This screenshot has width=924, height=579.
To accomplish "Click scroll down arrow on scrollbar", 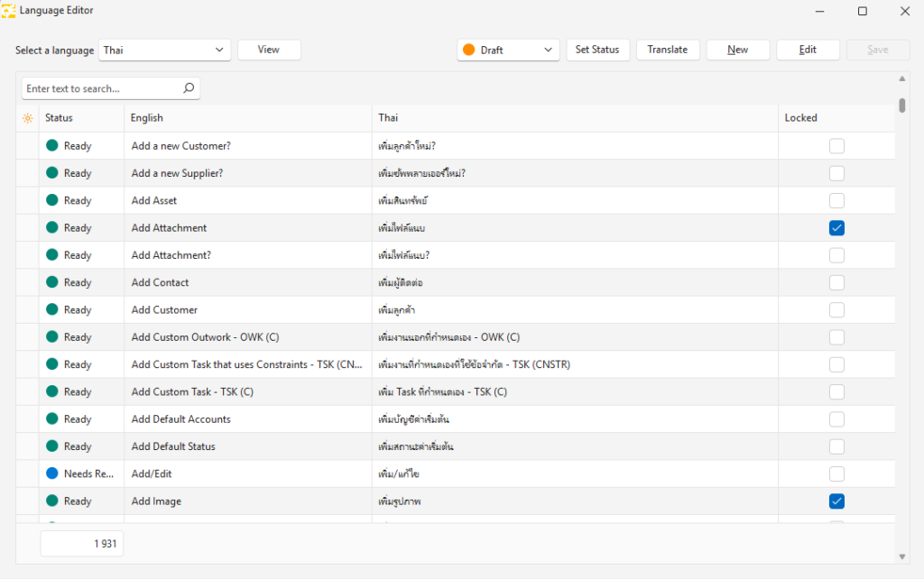I will tap(902, 556).
